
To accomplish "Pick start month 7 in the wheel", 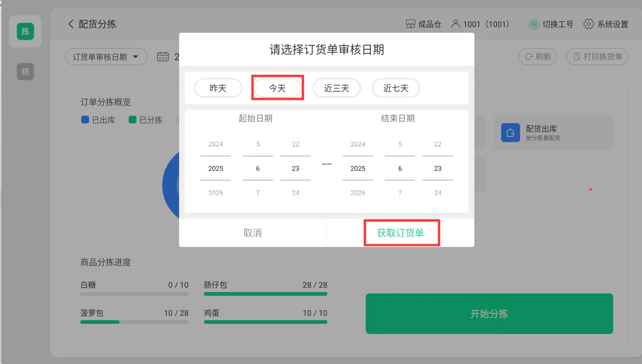I will point(258,193).
